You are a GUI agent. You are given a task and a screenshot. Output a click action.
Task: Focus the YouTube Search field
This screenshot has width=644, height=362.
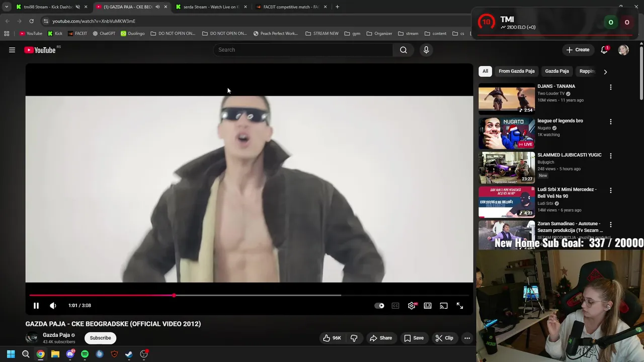(303, 50)
